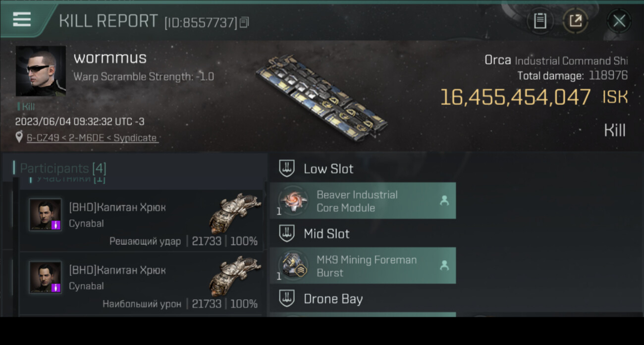The height and width of the screenshot is (345, 644).
Task: Tap the person icon on Beaver module row
Action: tap(444, 201)
